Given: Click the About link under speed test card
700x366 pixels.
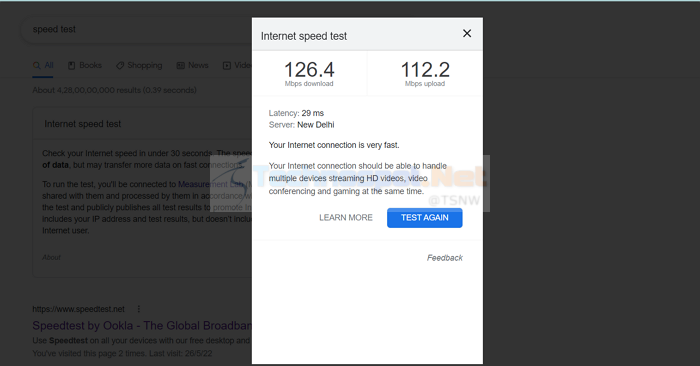Looking at the screenshot, I should pyautogui.click(x=51, y=258).
